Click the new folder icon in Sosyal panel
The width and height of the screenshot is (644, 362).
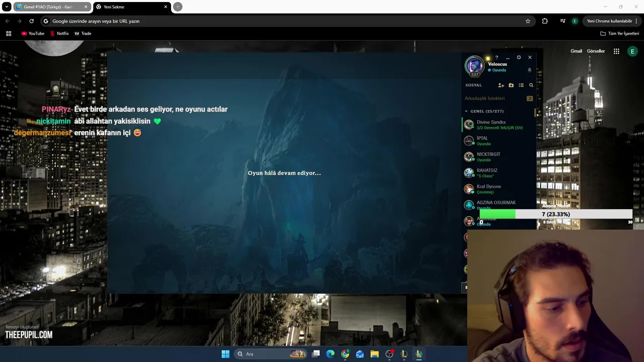pos(511,85)
